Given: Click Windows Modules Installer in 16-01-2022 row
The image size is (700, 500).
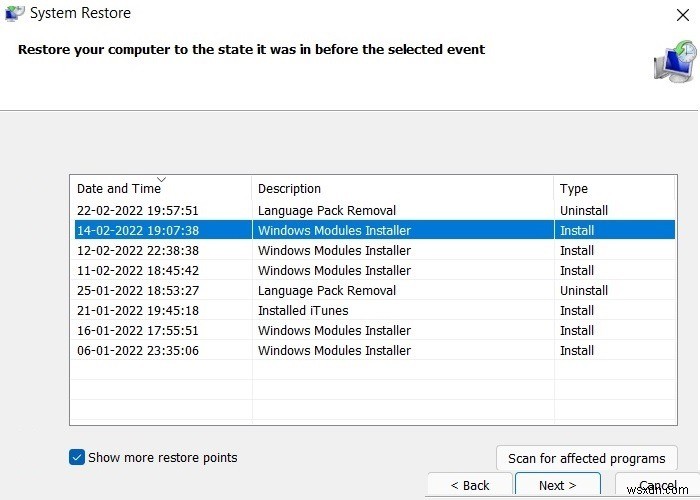Looking at the screenshot, I should (x=334, y=330).
